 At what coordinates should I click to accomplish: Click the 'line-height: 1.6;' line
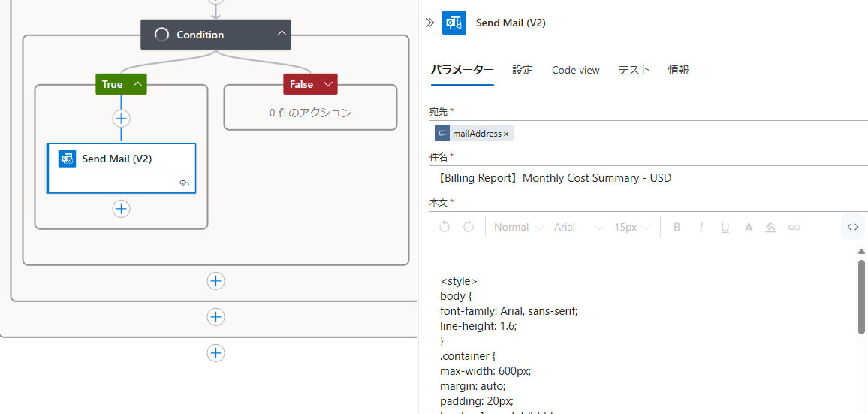(479, 326)
